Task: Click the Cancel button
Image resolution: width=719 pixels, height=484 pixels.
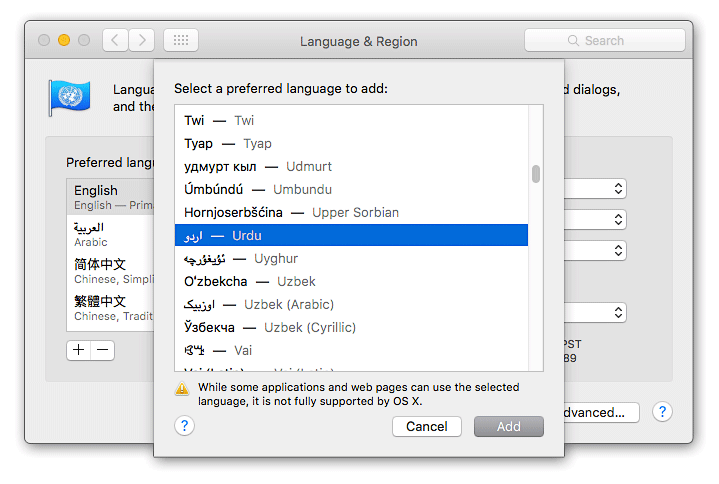Action: click(426, 426)
